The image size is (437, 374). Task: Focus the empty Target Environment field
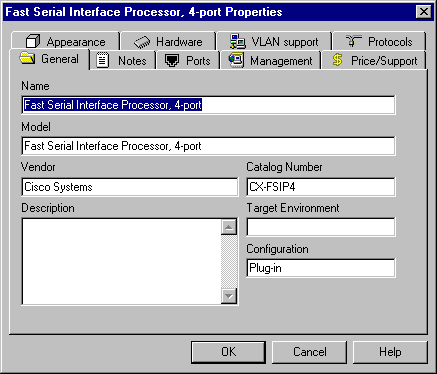[321, 227]
